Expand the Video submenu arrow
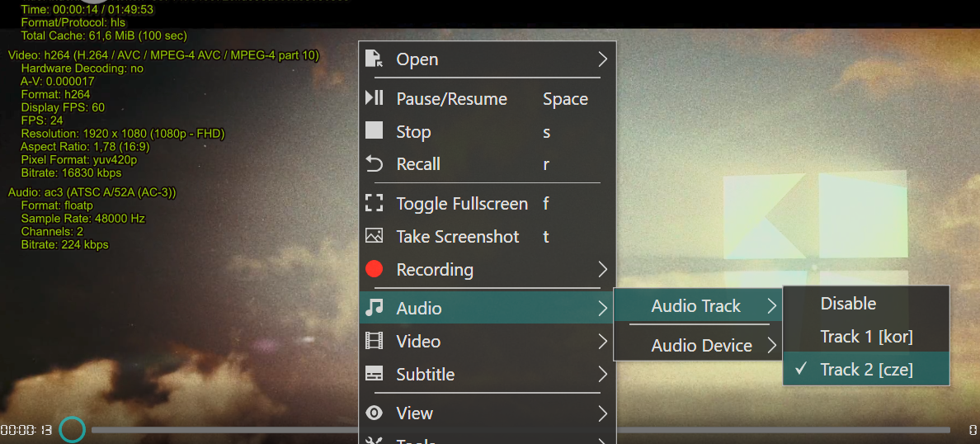Screen dimensions: 980x444 click(602, 342)
